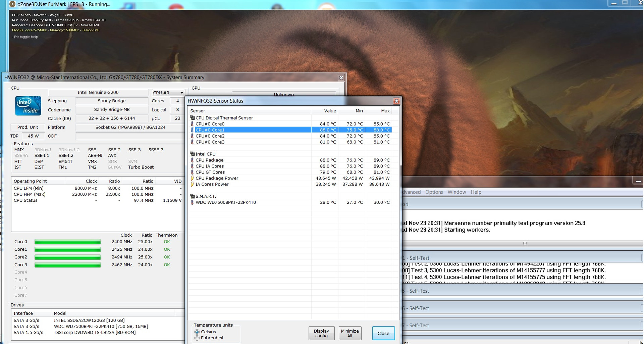Click the Prod. Unit label box

(28, 127)
